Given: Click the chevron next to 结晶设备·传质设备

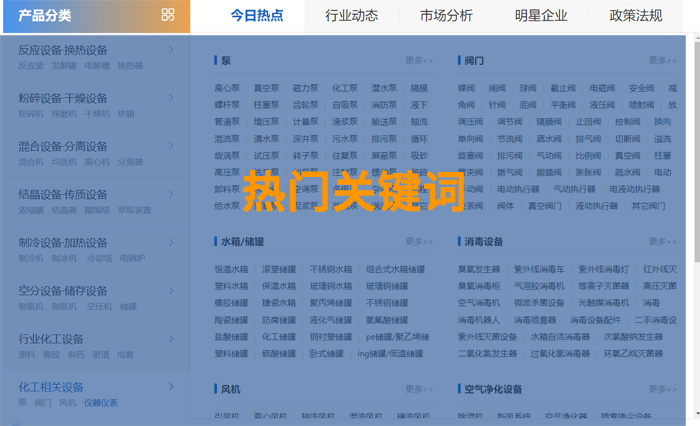Looking at the screenshot, I should (171, 193).
